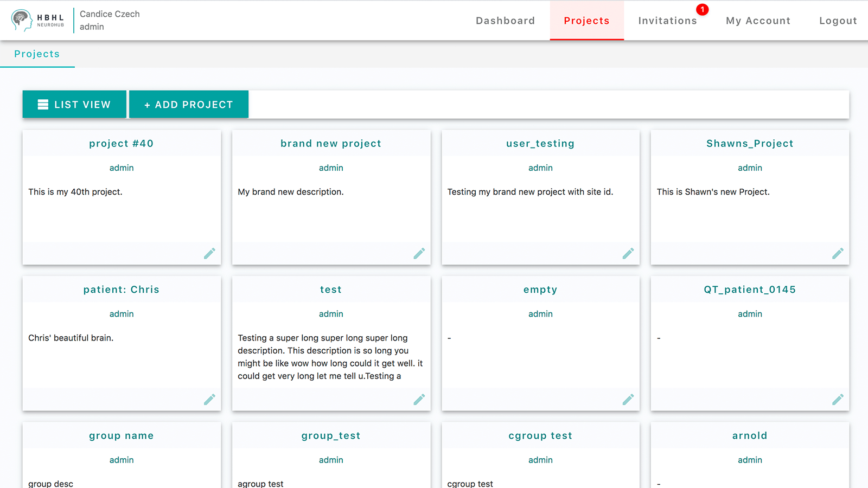Viewport: 868px width, 488px height.
Task: Edit the empty project via pencil icon
Action: [628, 399]
